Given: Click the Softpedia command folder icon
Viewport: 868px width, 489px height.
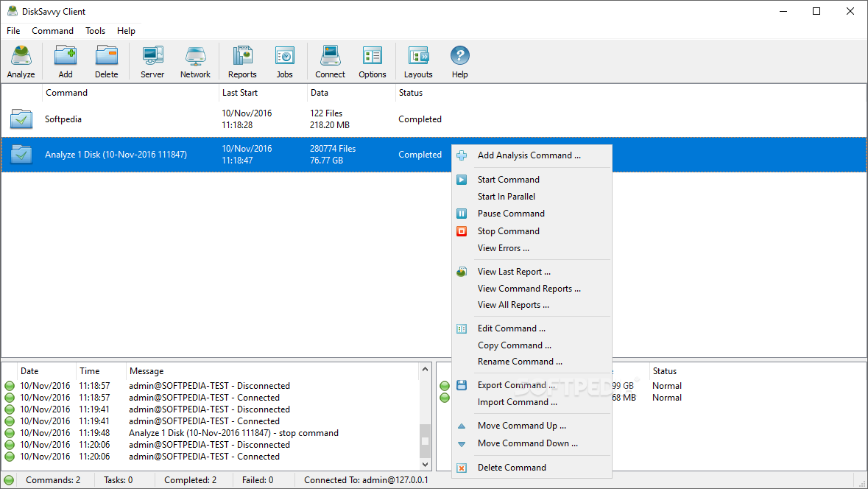Looking at the screenshot, I should coord(21,119).
